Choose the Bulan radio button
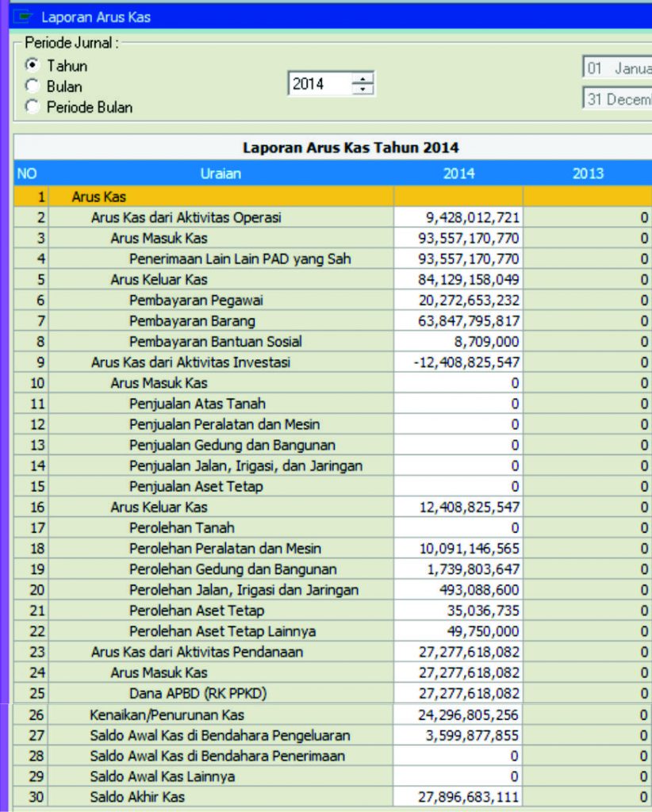The height and width of the screenshot is (812, 652). (x=32, y=86)
